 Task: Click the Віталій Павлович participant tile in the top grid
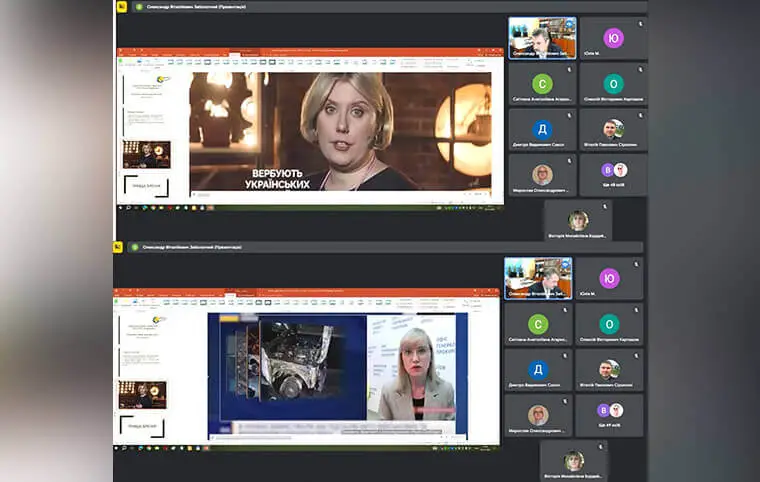pos(613,129)
